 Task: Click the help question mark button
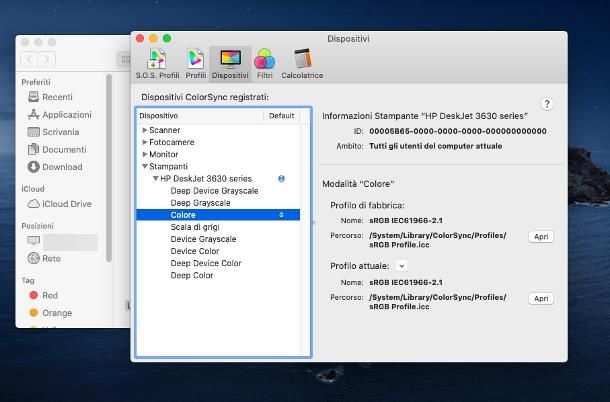point(547,104)
